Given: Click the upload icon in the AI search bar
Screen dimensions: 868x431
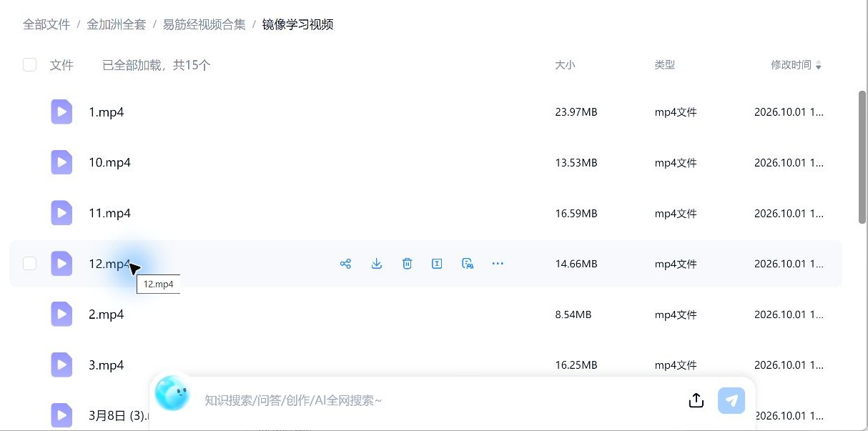Looking at the screenshot, I should [696, 400].
